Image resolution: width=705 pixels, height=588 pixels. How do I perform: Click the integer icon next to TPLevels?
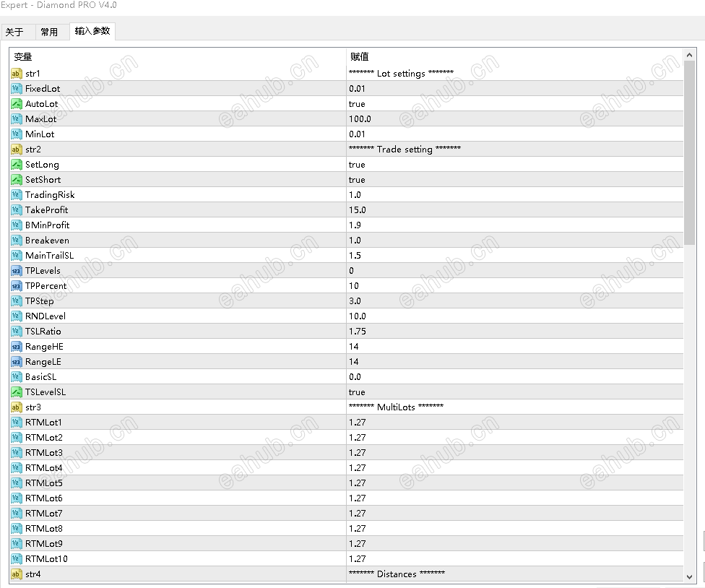(17, 271)
